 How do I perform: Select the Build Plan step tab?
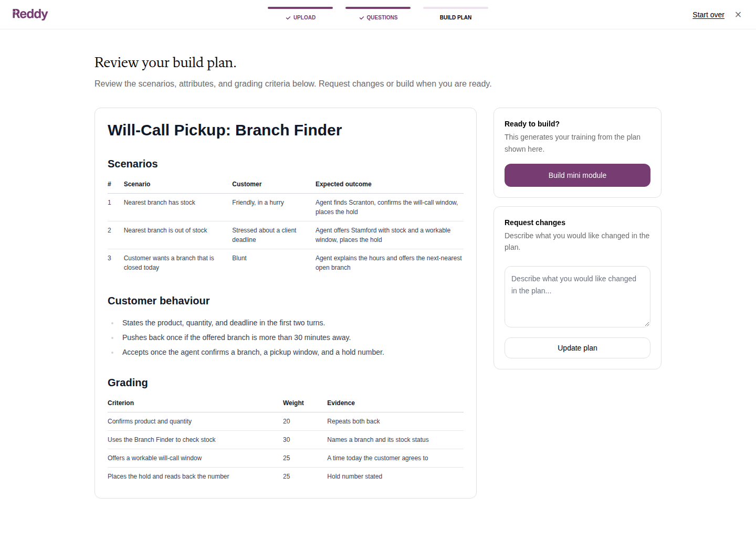pyautogui.click(x=456, y=15)
